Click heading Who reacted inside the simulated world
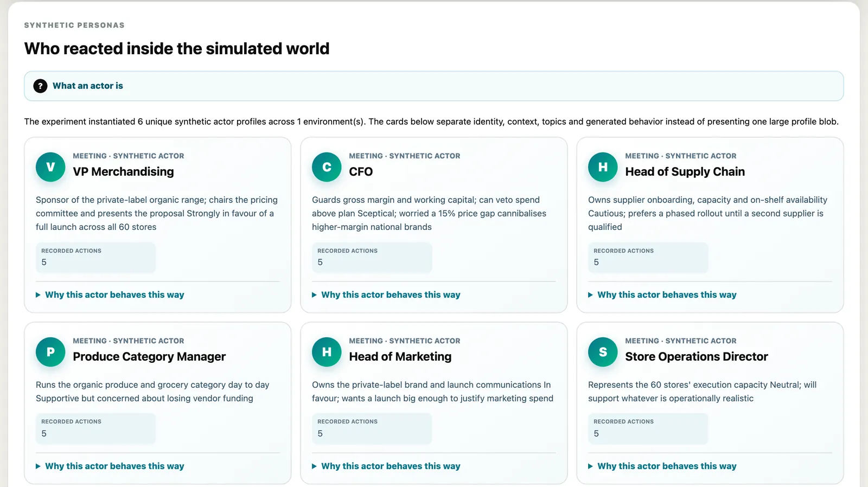Image resolution: width=868 pixels, height=487 pixels. (177, 49)
